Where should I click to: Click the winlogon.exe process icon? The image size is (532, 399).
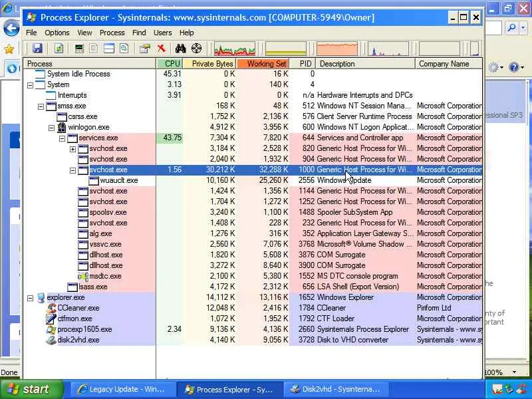coord(62,127)
